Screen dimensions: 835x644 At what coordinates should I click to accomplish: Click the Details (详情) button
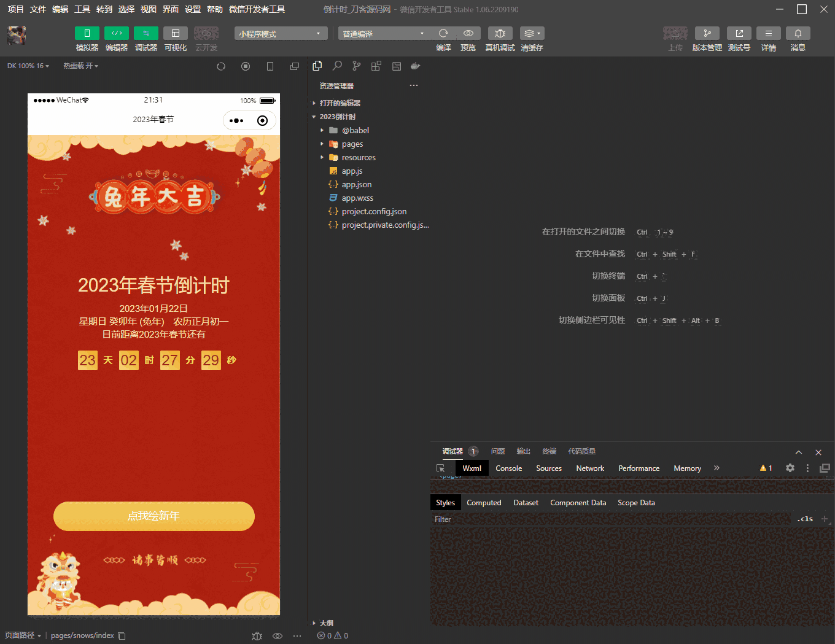pyautogui.click(x=768, y=33)
